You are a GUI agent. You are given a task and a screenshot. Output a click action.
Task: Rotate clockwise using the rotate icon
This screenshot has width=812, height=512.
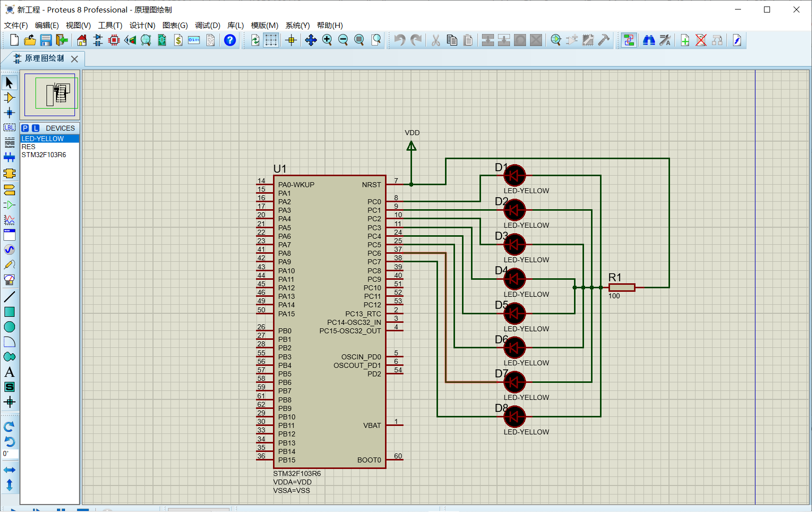pos(9,426)
